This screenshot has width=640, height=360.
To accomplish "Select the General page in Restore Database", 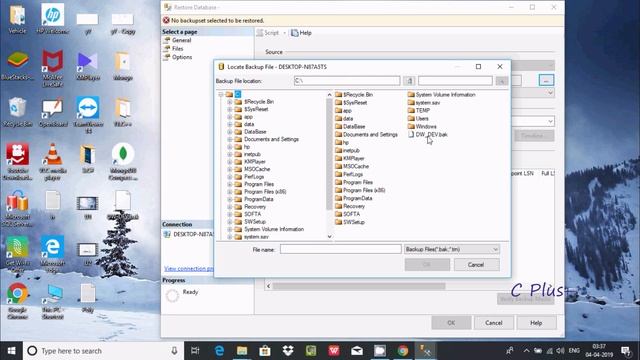I will [x=182, y=40].
